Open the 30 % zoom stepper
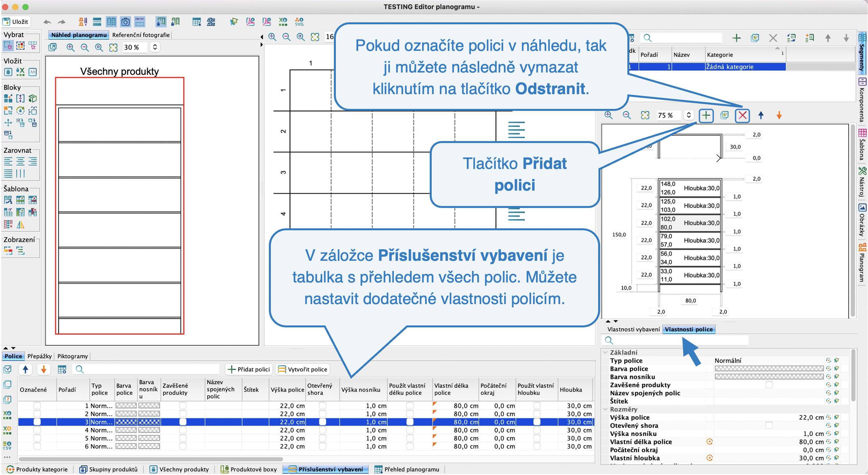This screenshot has width=868, height=475. pos(155,47)
